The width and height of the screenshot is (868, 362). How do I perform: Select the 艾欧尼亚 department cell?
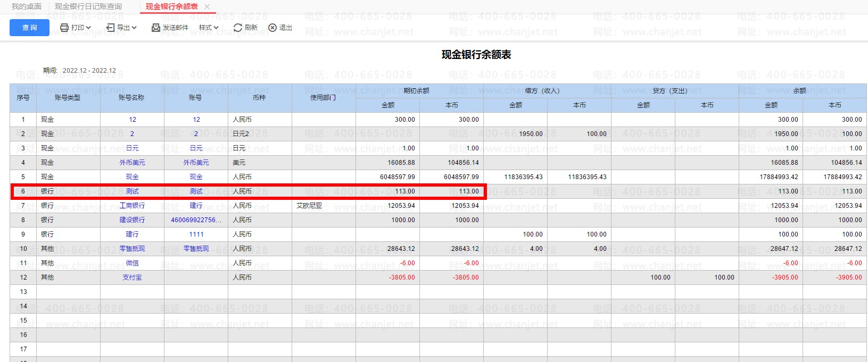[309, 206]
